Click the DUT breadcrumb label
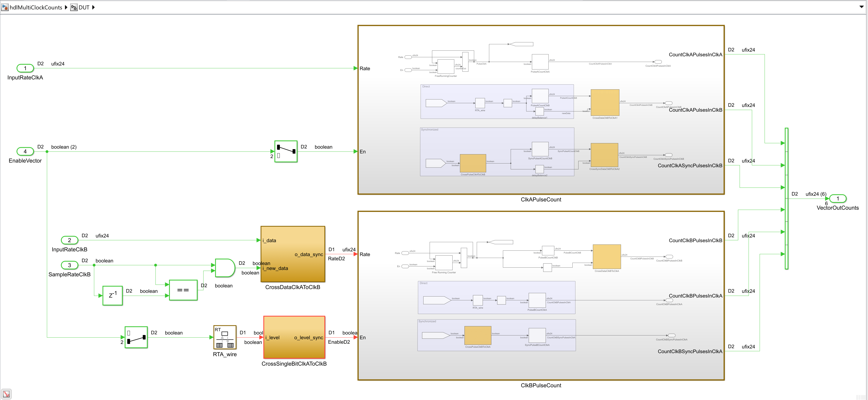Screen dimensions: 868x400 point(84,7)
